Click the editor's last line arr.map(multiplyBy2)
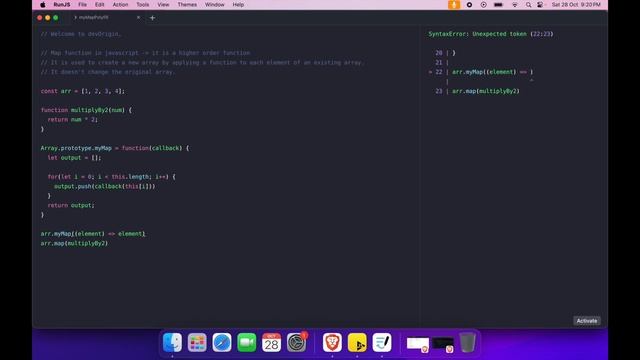This screenshot has width=640, height=360. click(x=74, y=243)
